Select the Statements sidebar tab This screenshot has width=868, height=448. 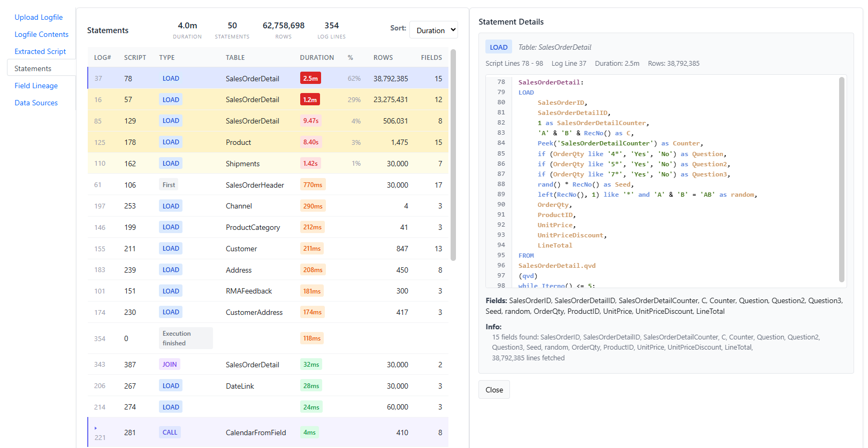coord(41,68)
